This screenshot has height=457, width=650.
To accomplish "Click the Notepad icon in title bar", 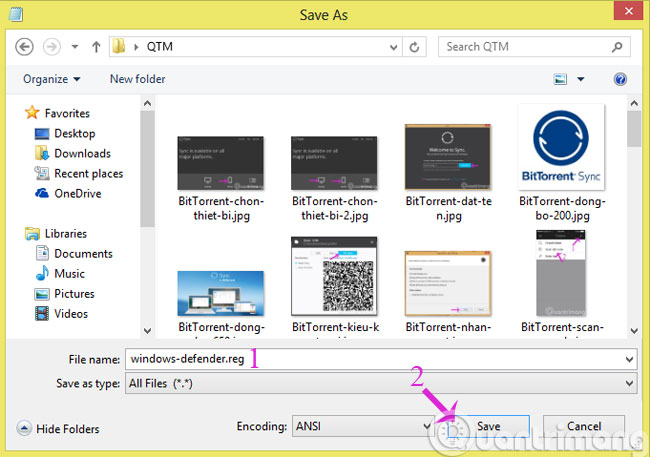I will pyautogui.click(x=15, y=15).
